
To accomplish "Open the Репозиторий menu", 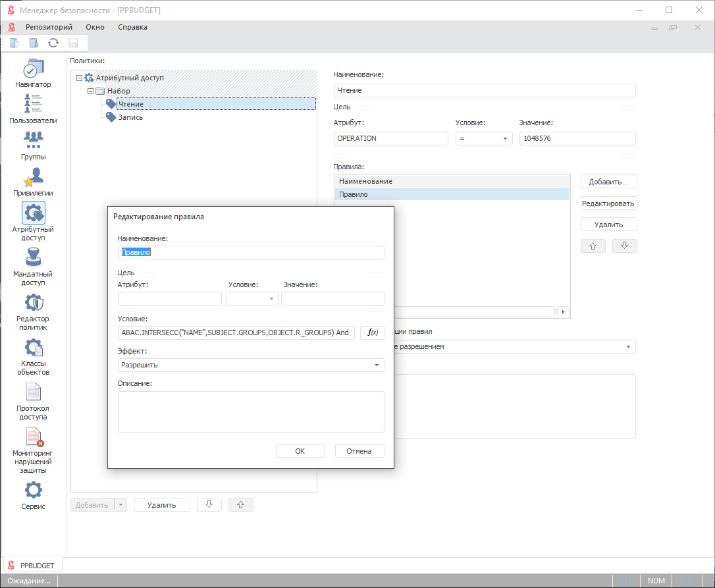I will click(49, 27).
